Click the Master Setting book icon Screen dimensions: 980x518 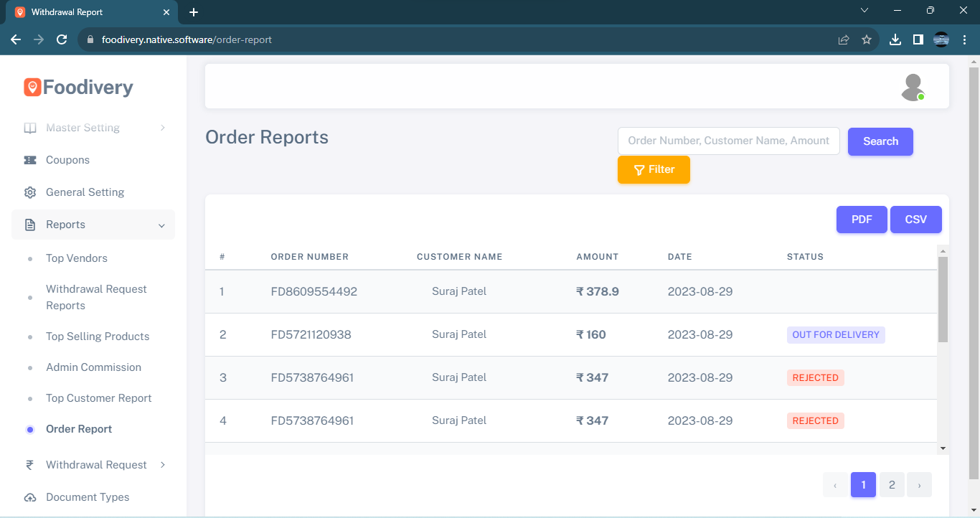click(30, 128)
